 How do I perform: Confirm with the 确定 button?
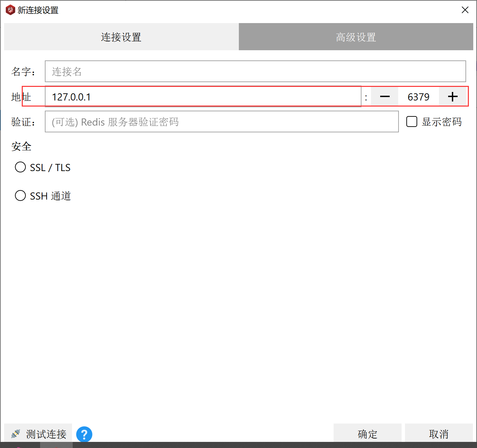[x=368, y=434]
